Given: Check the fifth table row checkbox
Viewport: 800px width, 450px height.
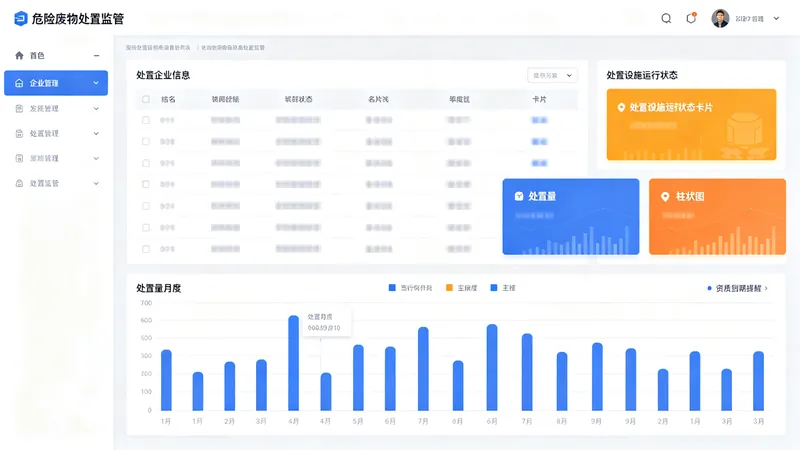Looking at the screenshot, I should [146, 206].
